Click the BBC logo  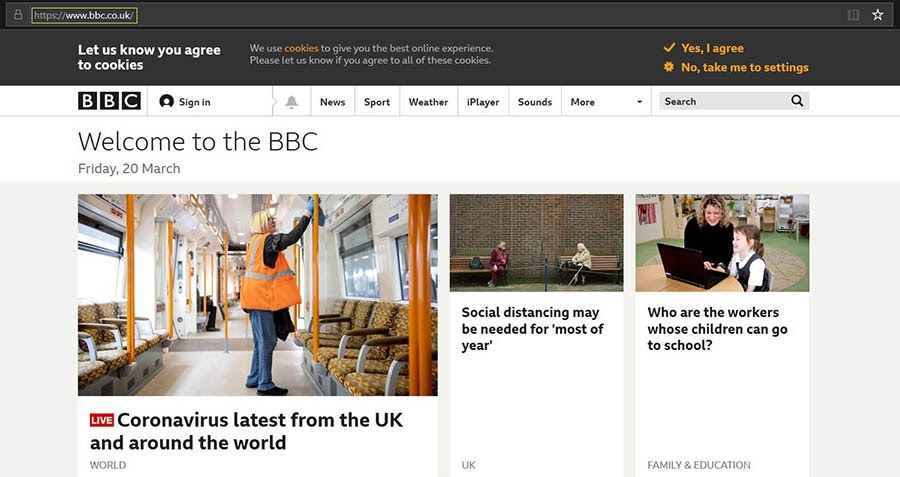click(x=109, y=101)
